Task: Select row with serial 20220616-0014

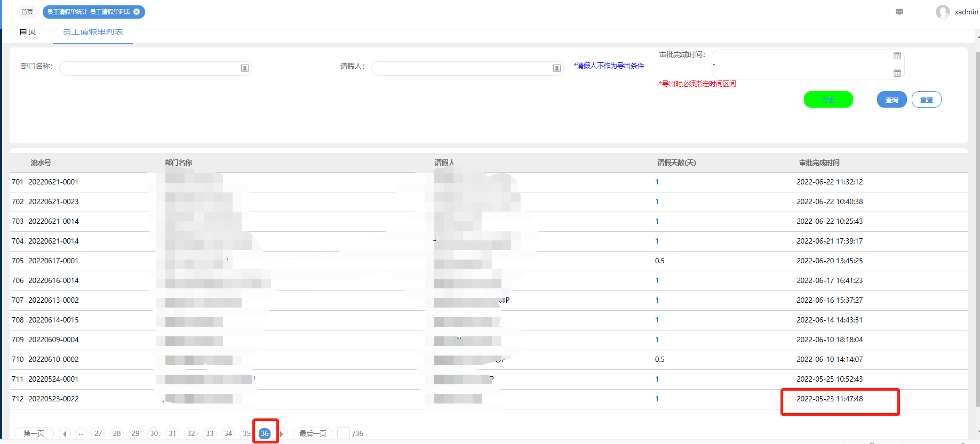Action: [x=488, y=281]
